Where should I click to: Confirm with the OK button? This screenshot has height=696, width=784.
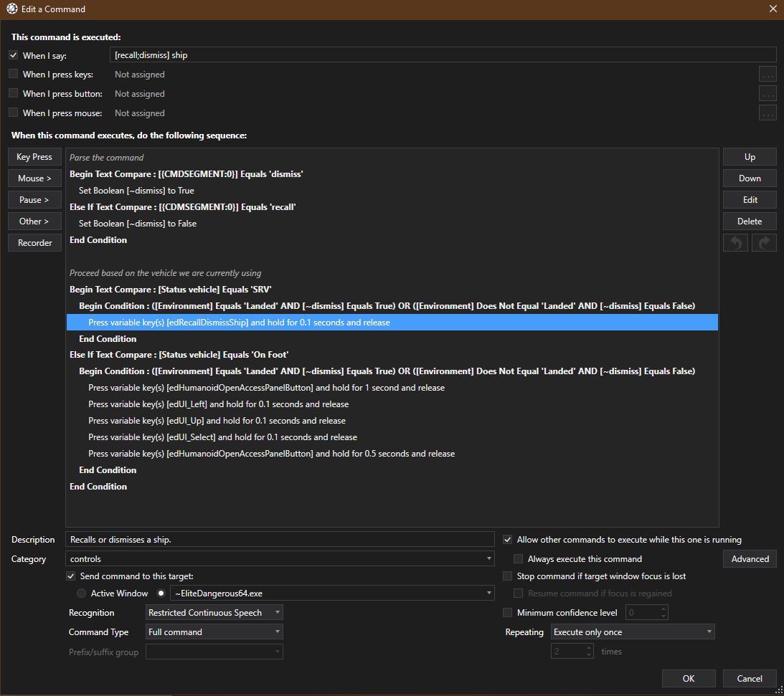pos(689,679)
